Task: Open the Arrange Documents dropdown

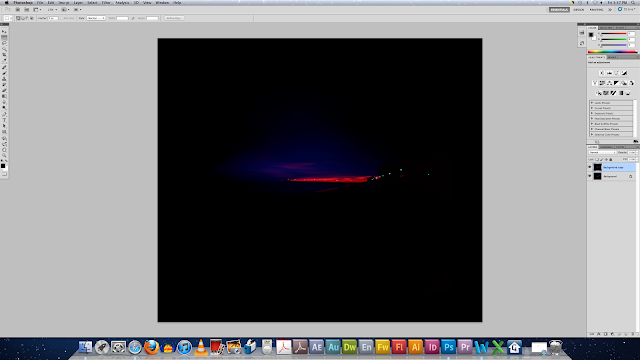Action: 65,9
